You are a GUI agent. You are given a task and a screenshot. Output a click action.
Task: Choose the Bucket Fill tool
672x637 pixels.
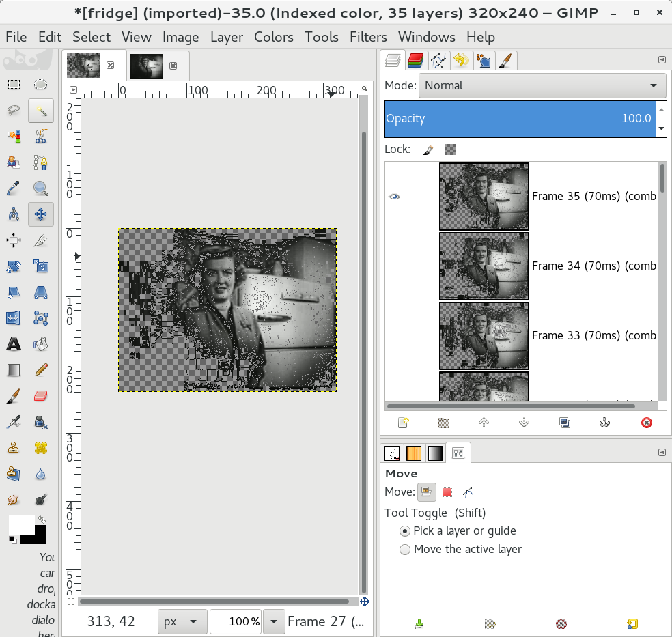point(40,343)
